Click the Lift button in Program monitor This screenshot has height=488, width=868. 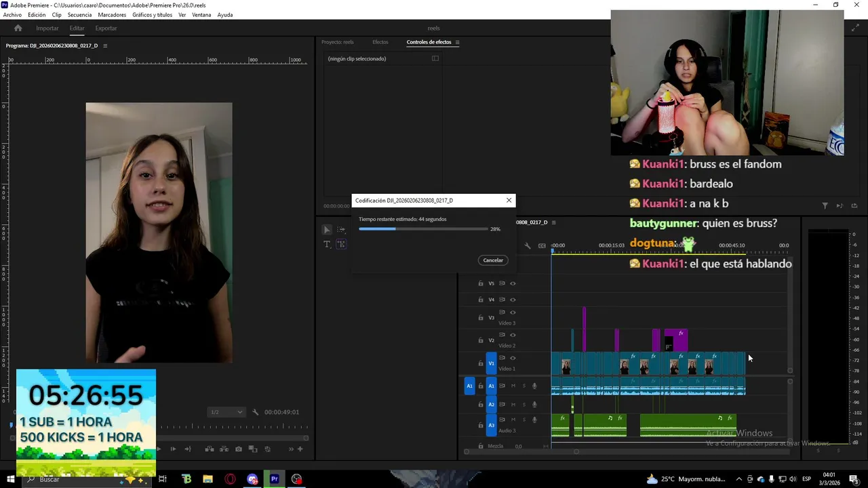pos(209,449)
